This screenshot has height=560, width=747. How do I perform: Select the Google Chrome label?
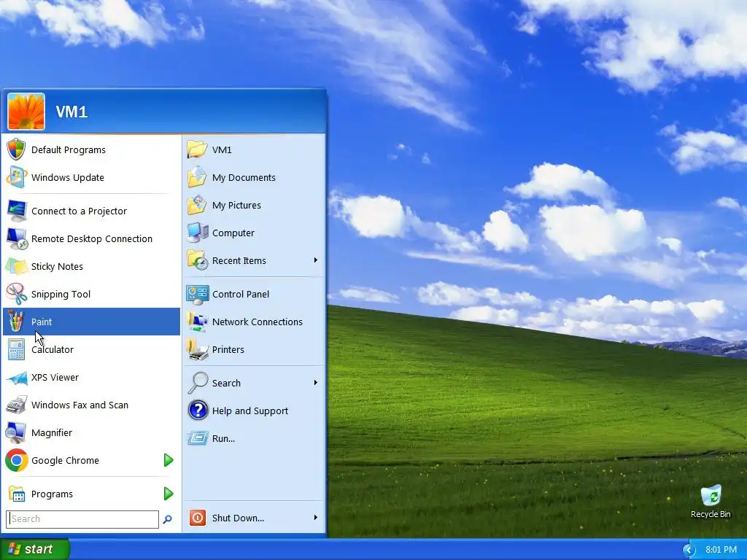pyautogui.click(x=65, y=461)
